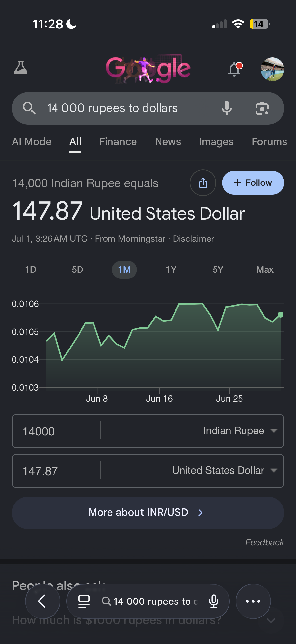
Task: Open Search Labs flask icon
Action: (x=20, y=68)
